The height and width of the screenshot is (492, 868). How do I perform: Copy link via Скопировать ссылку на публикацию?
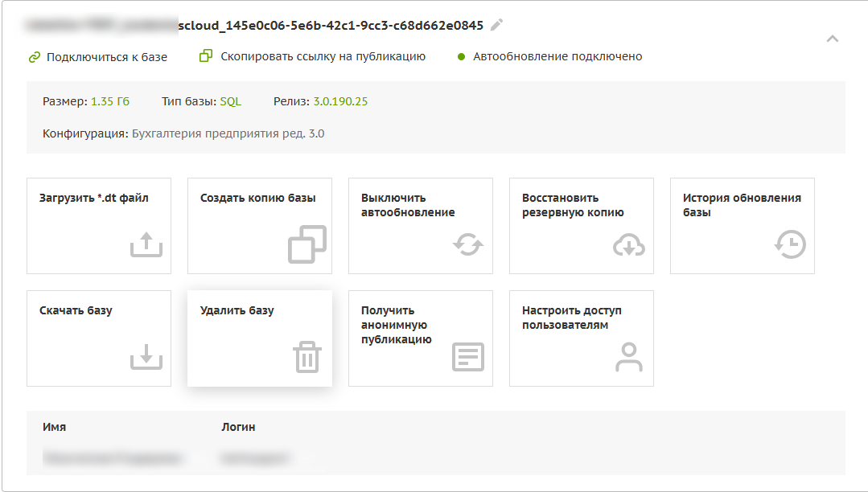323,57
